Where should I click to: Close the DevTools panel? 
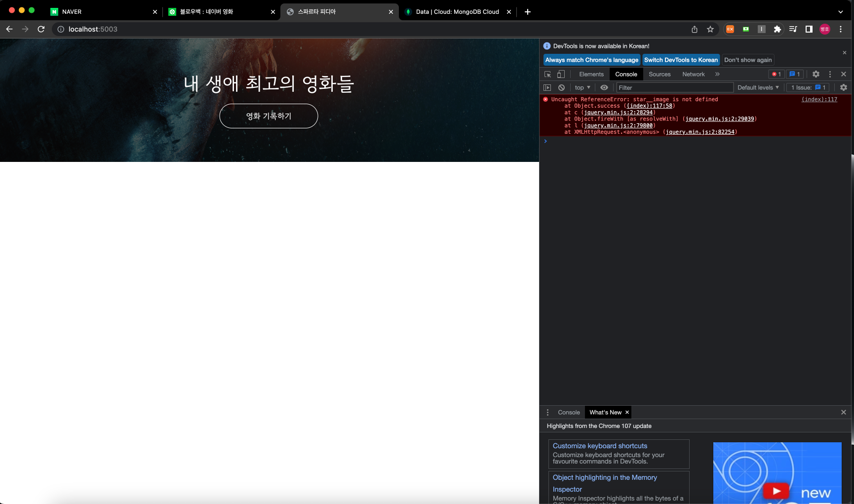coord(844,74)
